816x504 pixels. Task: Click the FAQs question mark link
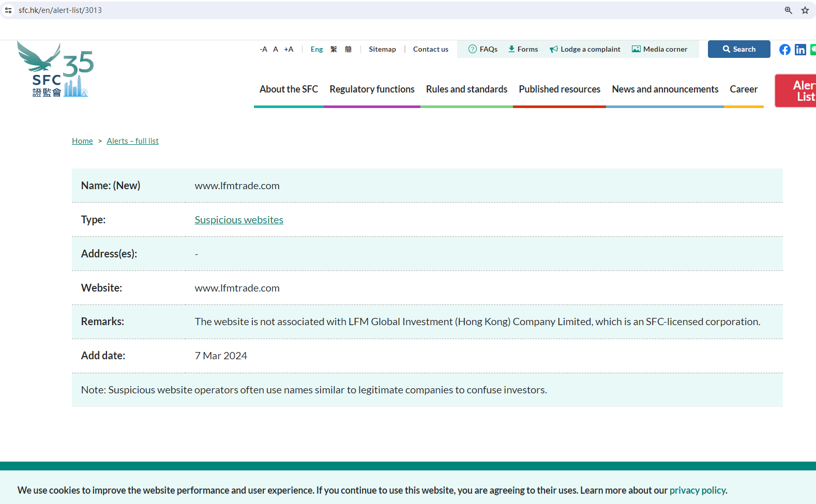483,49
